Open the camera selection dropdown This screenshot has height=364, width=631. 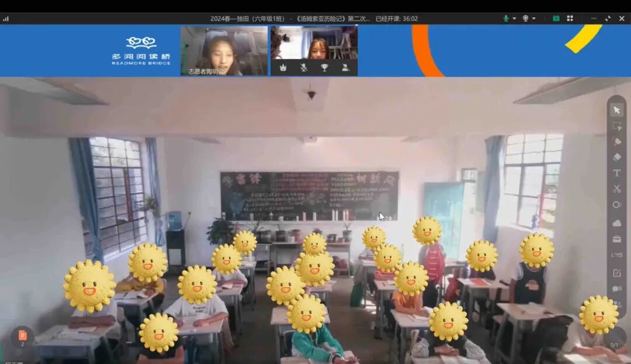click(x=533, y=18)
